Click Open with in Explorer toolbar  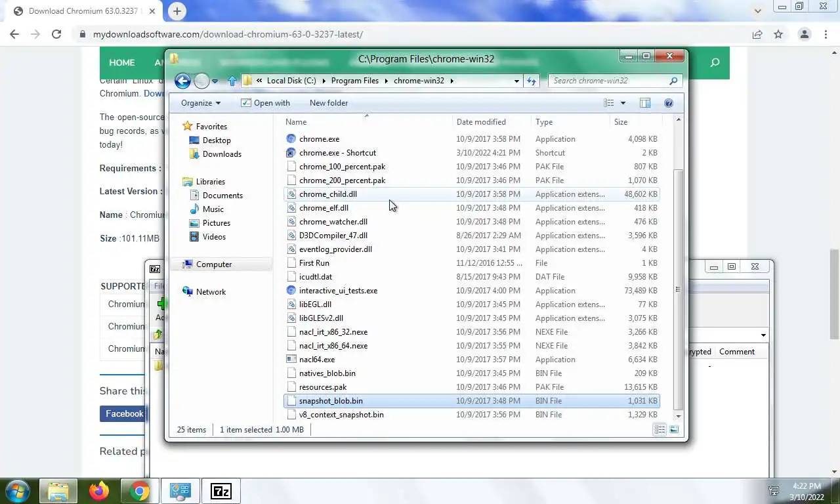coord(265,103)
